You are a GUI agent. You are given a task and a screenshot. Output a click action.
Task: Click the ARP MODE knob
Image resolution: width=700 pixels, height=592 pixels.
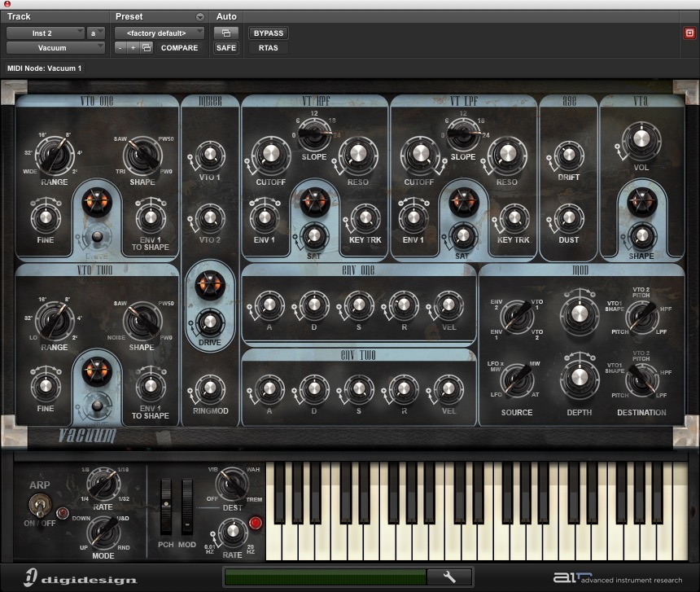(x=103, y=533)
